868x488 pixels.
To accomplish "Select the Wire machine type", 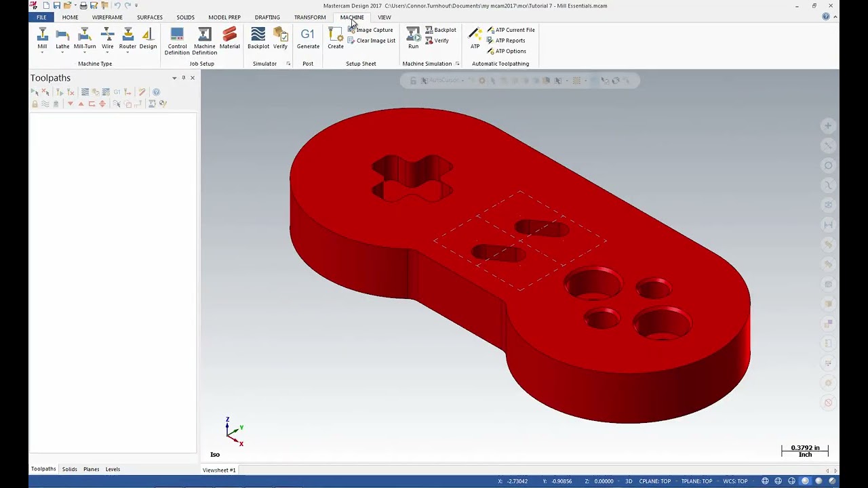I will [x=107, y=39].
